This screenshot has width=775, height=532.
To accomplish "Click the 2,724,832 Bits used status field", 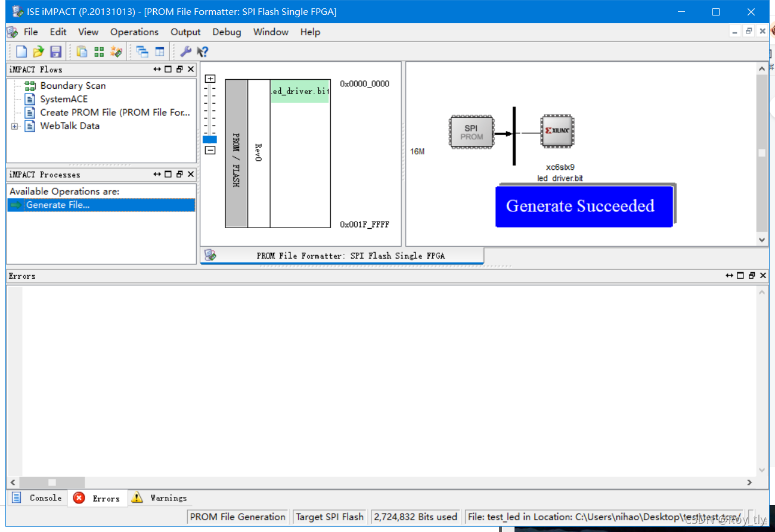I will [416, 517].
